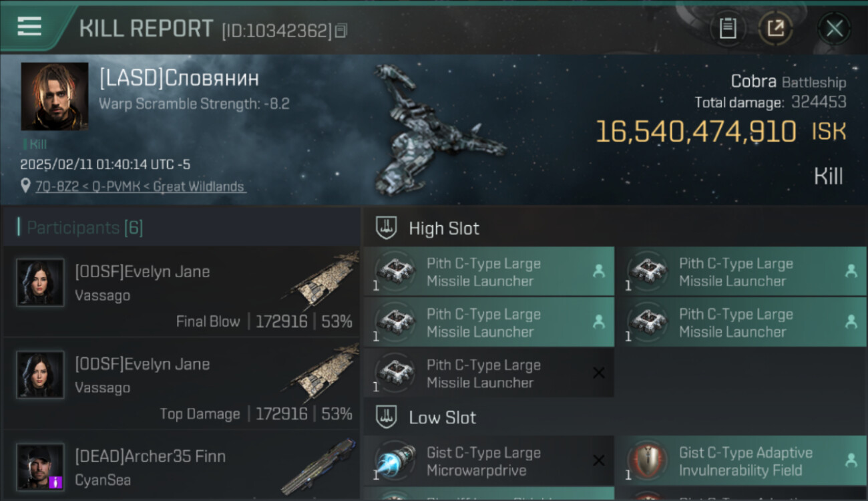Select the top-right Pith C-Type Large Missile Launcher
The height and width of the screenshot is (501, 868).
pyautogui.click(x=741, y=272)
